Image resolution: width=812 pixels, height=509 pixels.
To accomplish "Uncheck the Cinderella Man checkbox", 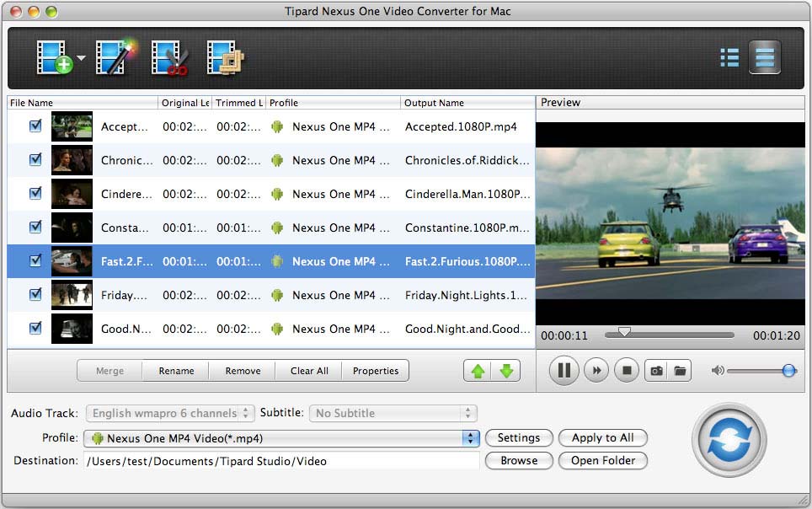I will (35, 193).
